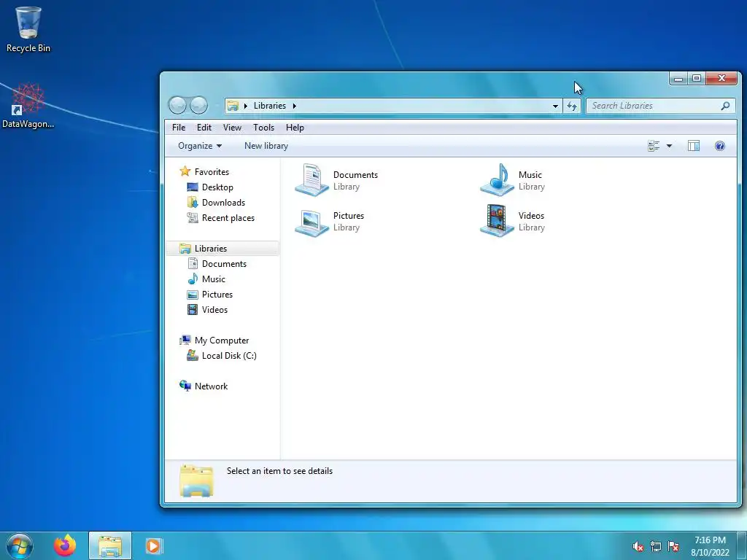Image resolution: width=747 pixels, height=560 pixels.
Task: Expand the arrow before Libraries in breadcrumb
Action: (x=246, y=106)
